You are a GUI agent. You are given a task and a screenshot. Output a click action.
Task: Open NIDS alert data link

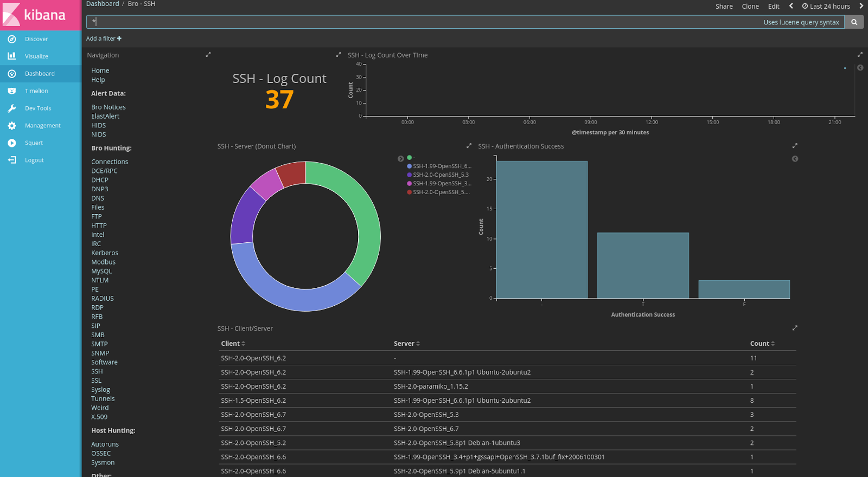coord(99,135)
